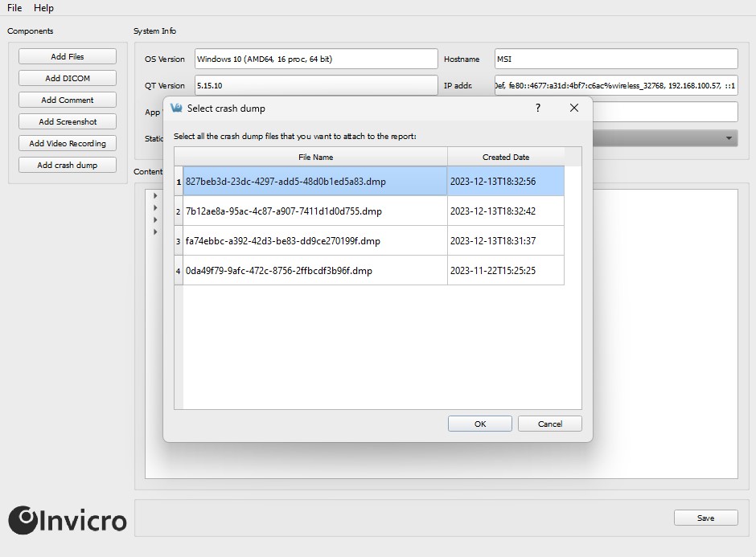Select row header number 1
The width and height of the screenshot is (756, 557).
(179, 182)
